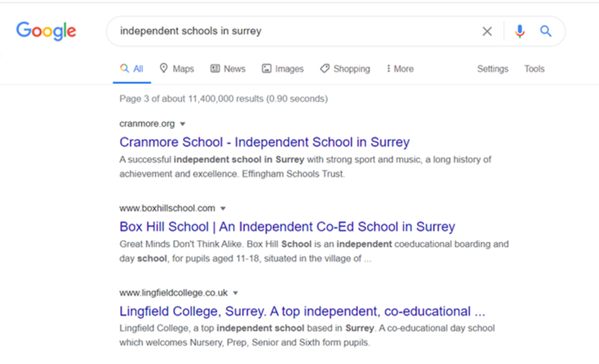Open Box Hill School result link
The height and width of the screenshot is (364, 599).
coord(287,227)
